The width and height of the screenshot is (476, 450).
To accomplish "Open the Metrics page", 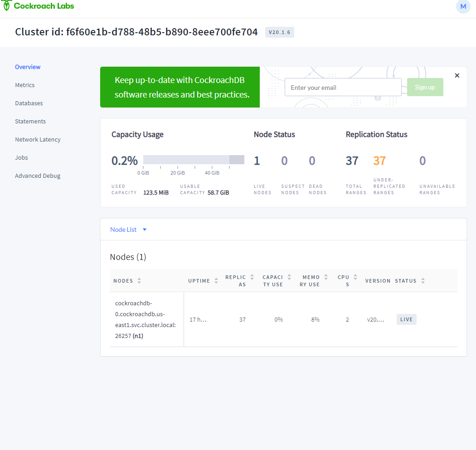I will click(x=25, y=85).
